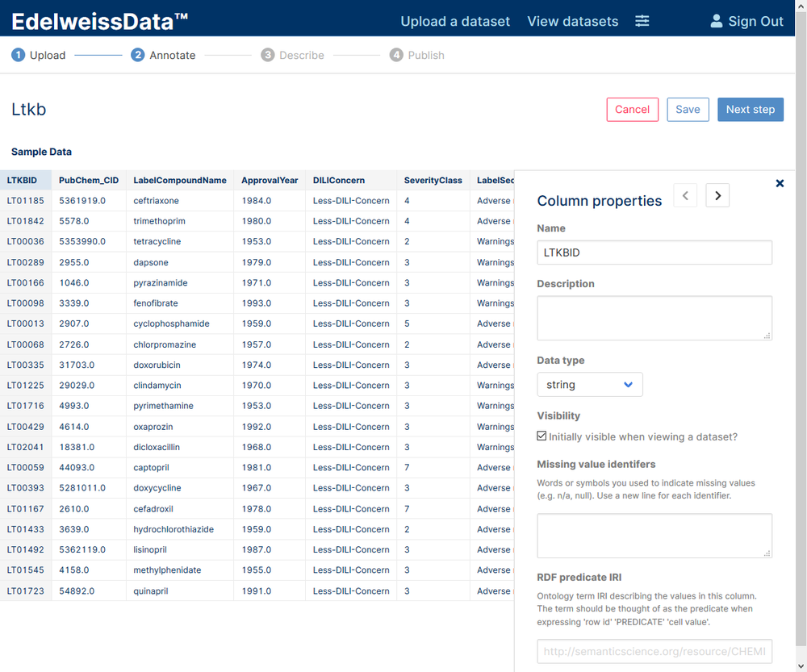This screenshot has height=672, width=807.
Task: Open View datasets menu item
Action: (573, 21)
